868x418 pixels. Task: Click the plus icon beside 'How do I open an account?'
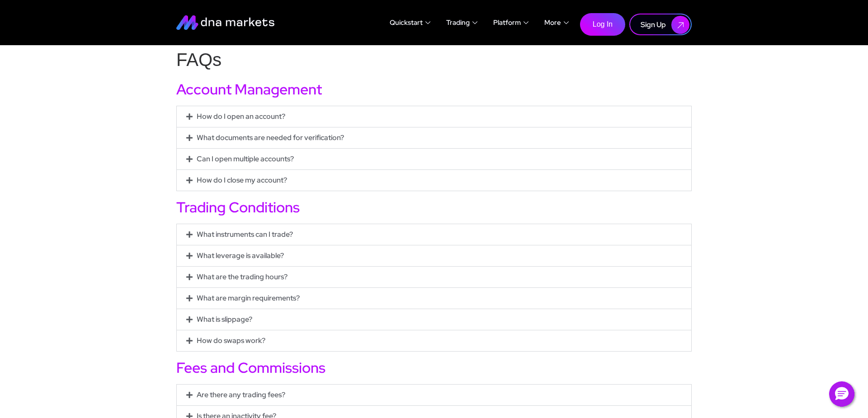[189, 117]
